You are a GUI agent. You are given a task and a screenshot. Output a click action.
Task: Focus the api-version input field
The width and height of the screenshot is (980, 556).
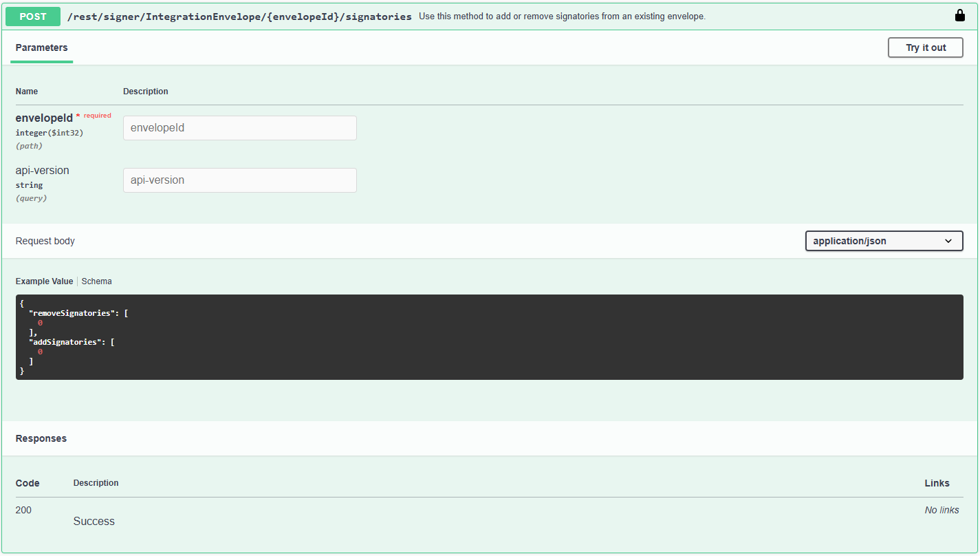[x=239, y=180]
